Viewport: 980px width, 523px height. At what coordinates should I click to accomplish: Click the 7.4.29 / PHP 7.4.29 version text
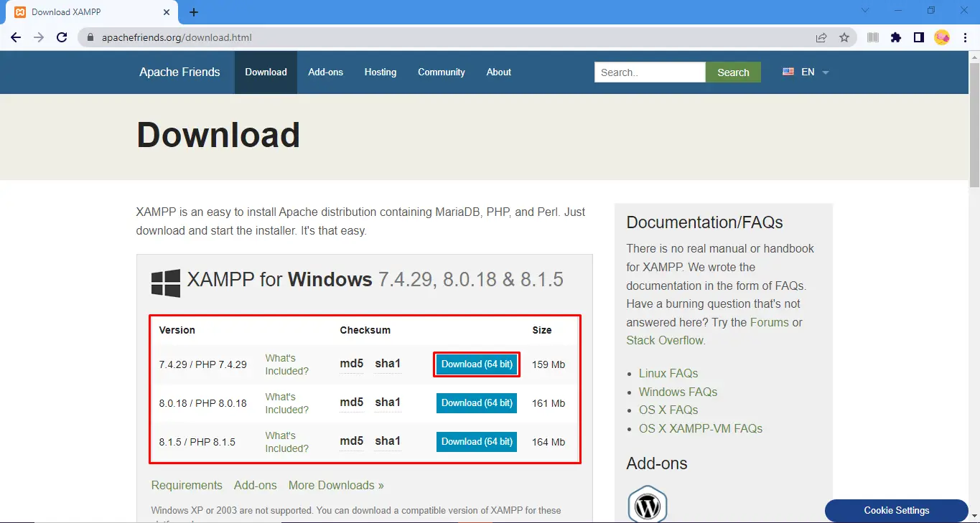click(202, 364)
